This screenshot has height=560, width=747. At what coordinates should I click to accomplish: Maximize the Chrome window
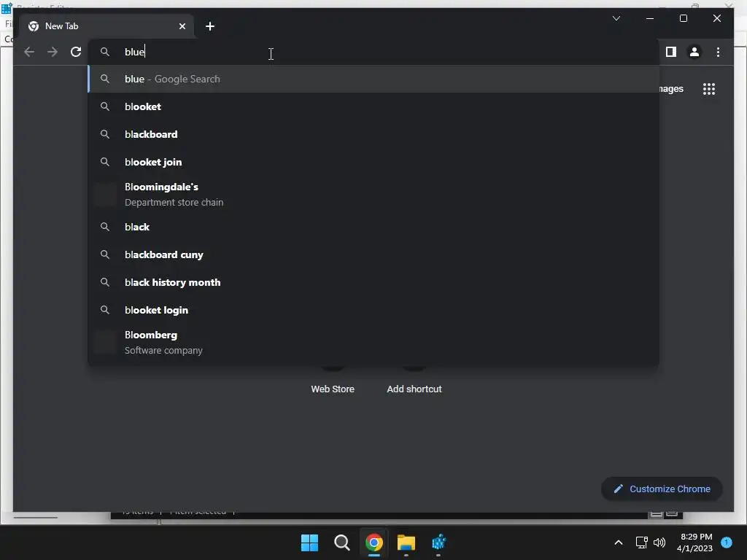coord(683,18)
